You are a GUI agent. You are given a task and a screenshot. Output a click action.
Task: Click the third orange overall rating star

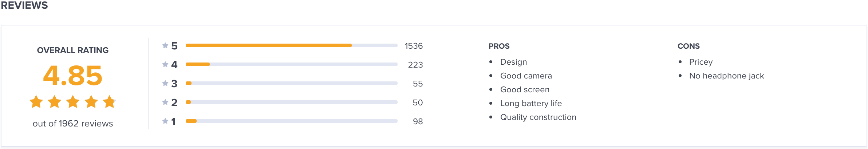73,102
